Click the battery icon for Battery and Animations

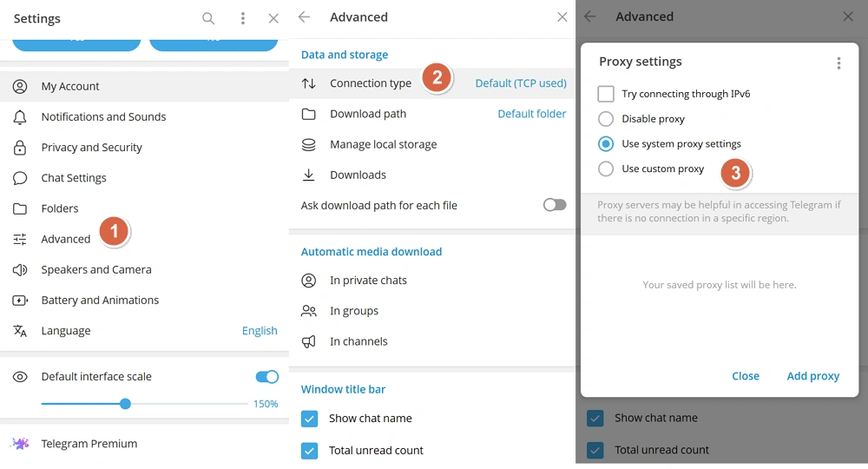pyautogui.click(x=20, y=301)
